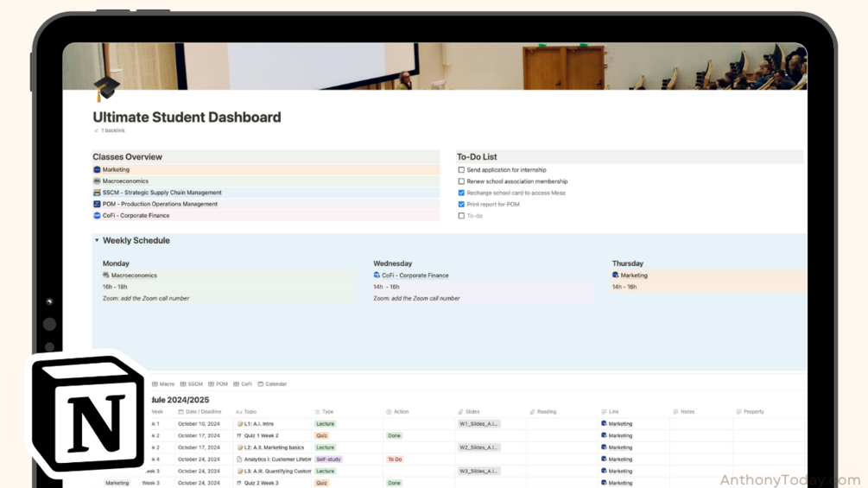Click the Marketing link icon in Analytics I row
The width and height of the screenshot is (868, 488).
tap(604, 459)
